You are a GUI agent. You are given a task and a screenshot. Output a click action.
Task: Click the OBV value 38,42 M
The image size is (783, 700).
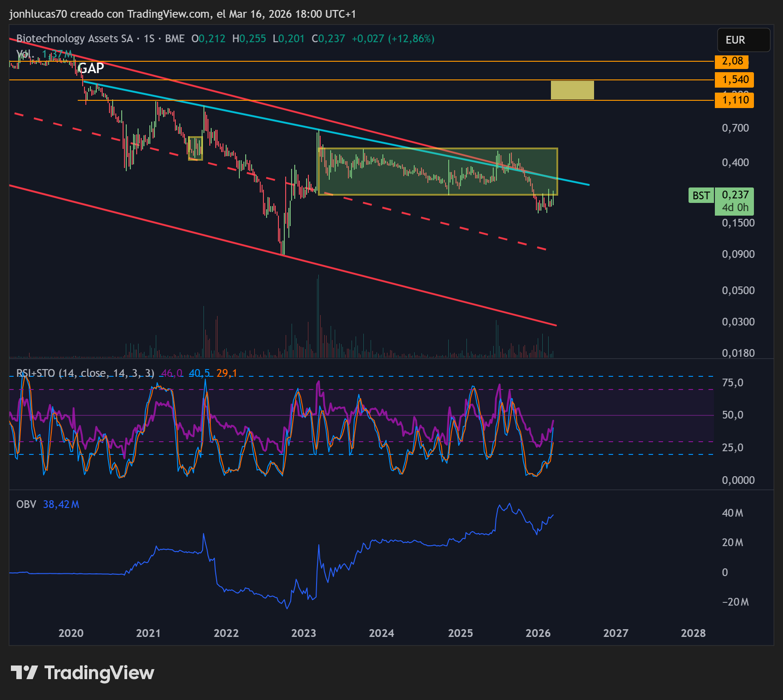pyautogui.click(x=61, y=504)
